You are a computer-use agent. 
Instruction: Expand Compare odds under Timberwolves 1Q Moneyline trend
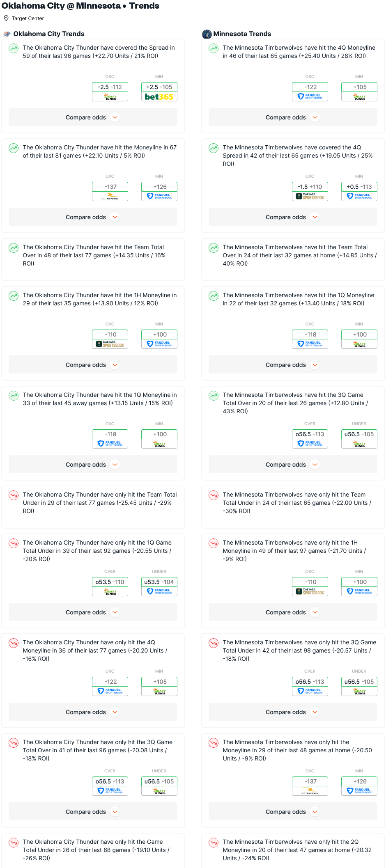[x=293, y=365]
